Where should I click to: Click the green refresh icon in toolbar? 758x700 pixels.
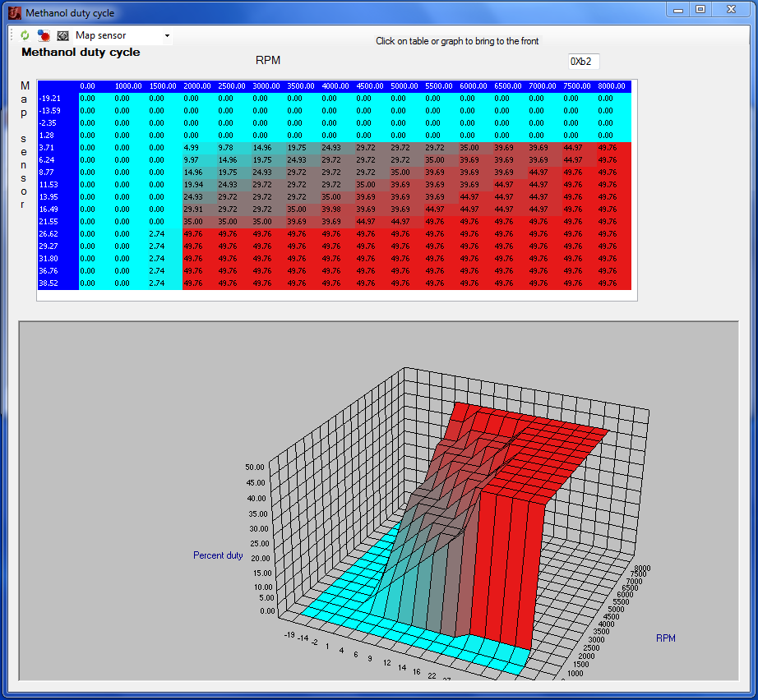pos(25,36)
